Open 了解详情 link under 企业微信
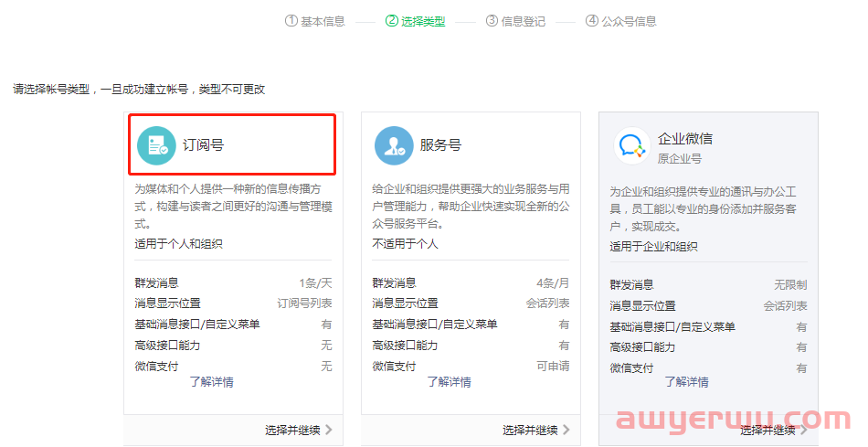Viewport: 868px width, 447px height. coord(686,381)
